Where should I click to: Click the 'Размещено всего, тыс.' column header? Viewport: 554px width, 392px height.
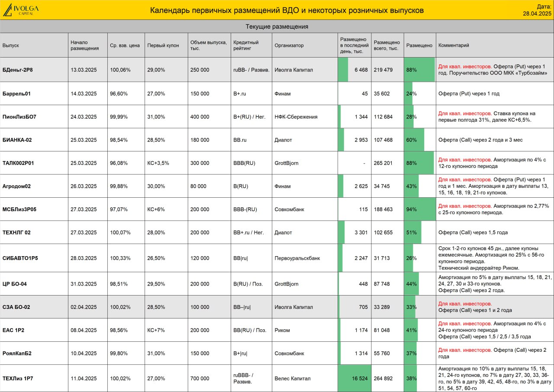[x=387, y=45]
